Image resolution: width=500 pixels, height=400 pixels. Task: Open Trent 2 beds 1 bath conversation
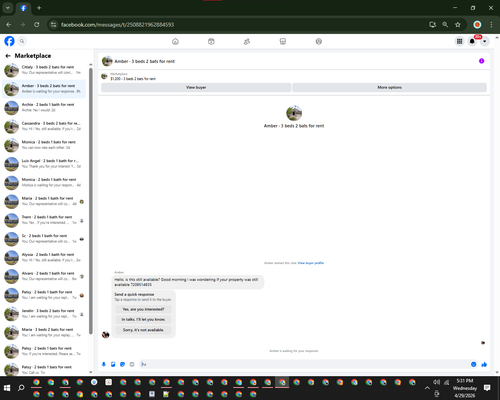44,220
